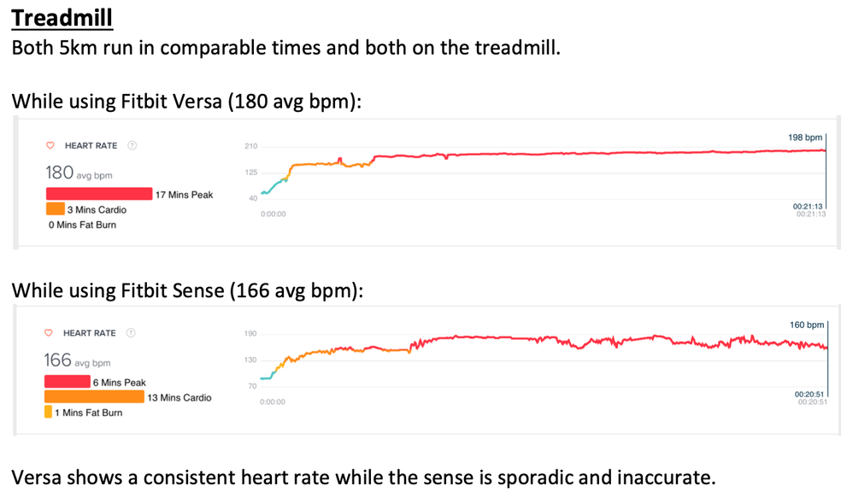Click the heart icon in the Sense panel
Viewport: 853px width, 504px height.
[x=49, y=333]
